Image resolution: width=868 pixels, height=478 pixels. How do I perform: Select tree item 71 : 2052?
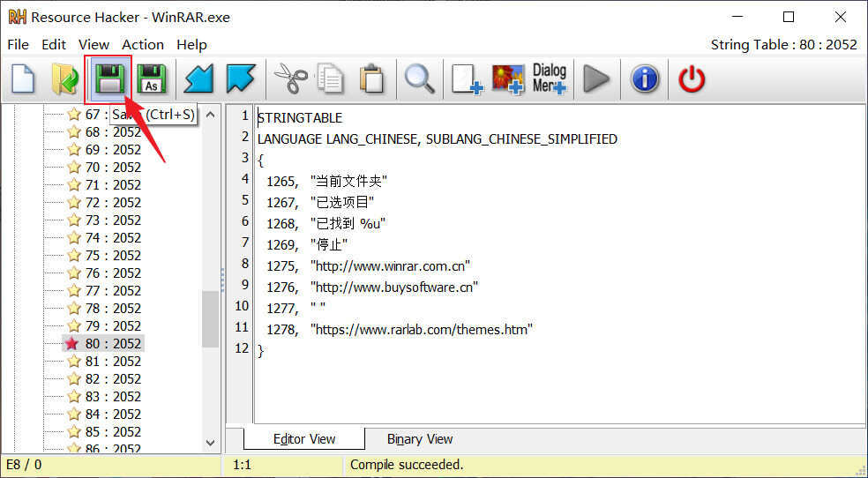[113, 185]
